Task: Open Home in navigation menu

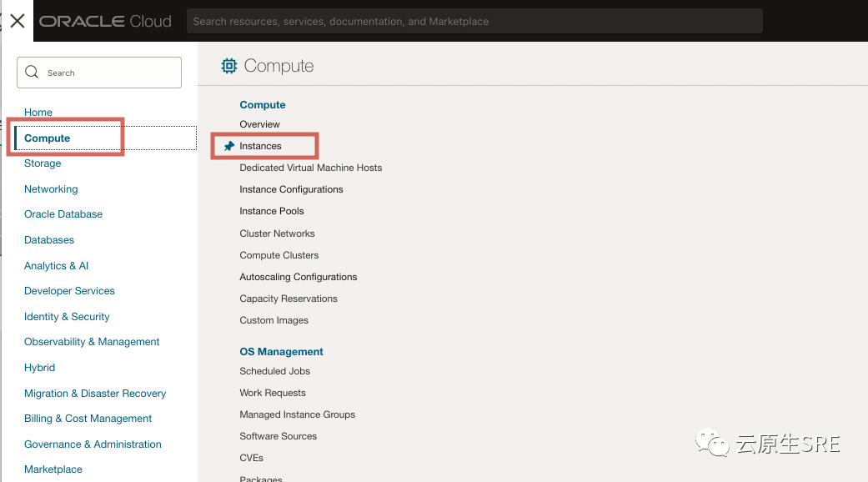Action: (38, 112)
